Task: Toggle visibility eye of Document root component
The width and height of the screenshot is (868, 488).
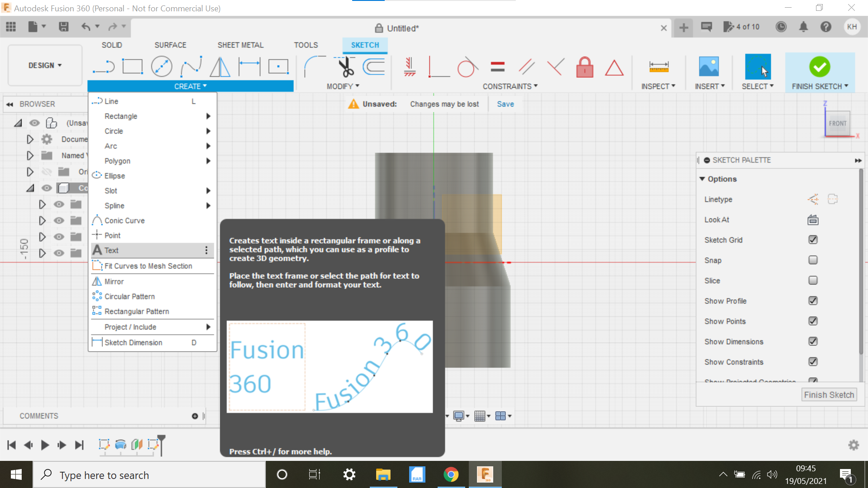Action: click(x=35, y=123)
